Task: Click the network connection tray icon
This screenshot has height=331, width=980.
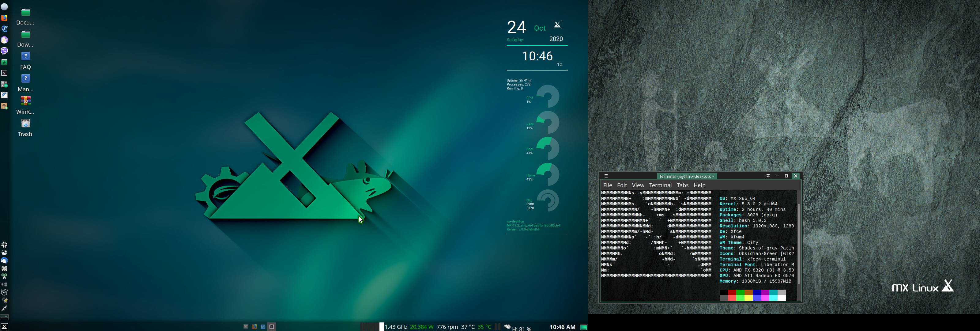Action: [x=4, y=309]
